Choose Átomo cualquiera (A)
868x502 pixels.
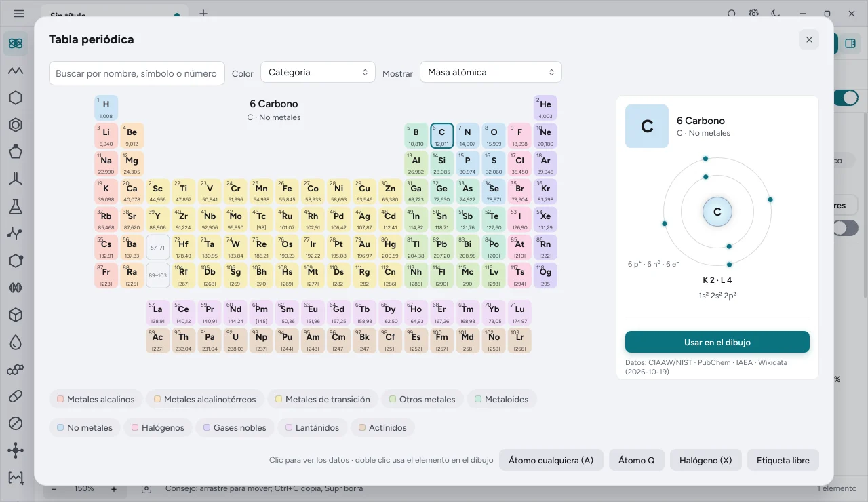551,460
